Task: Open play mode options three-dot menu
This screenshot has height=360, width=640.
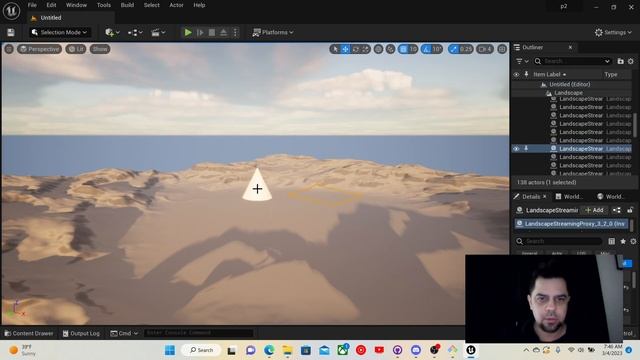Action: (x=236, y=32)
